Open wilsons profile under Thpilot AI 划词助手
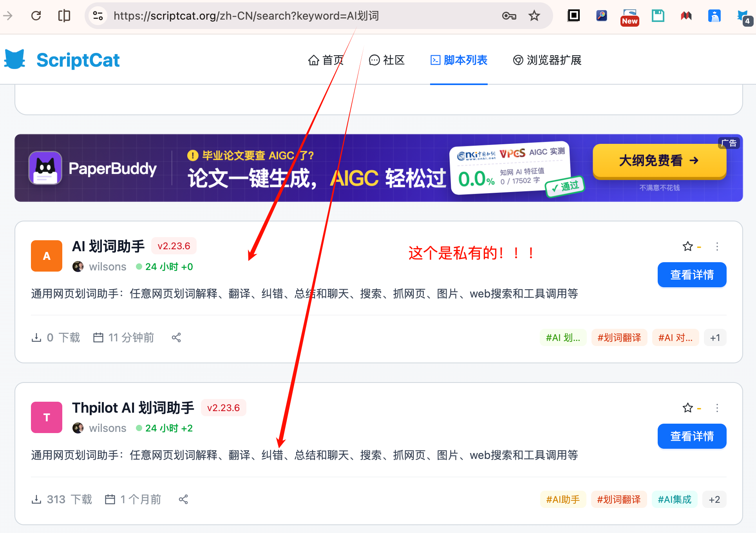 point(107,428)
